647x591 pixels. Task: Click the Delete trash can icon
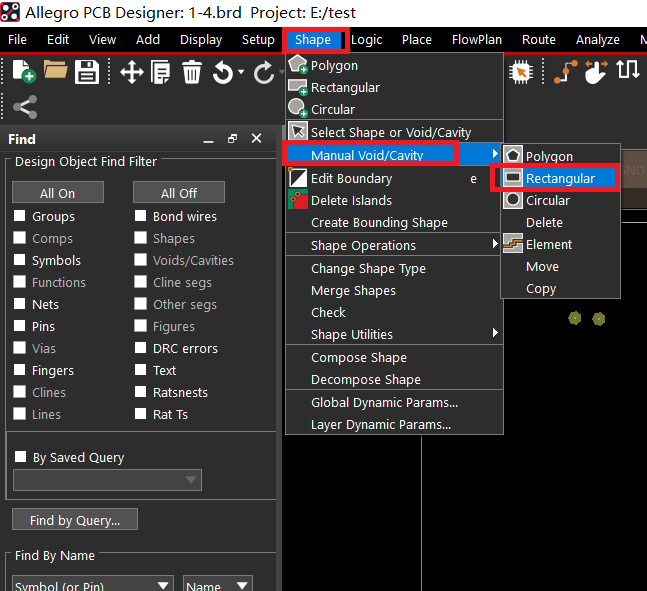pos(192,72)
